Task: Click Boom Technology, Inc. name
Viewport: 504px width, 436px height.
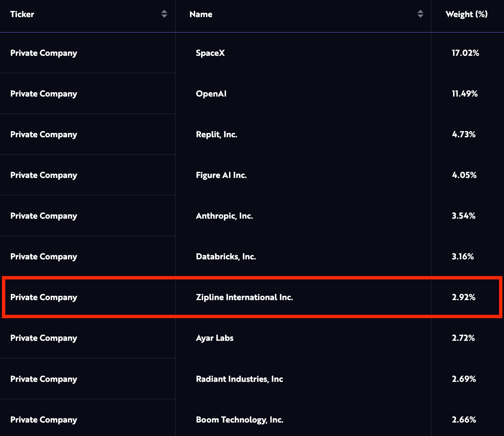Action: (240, 420)
